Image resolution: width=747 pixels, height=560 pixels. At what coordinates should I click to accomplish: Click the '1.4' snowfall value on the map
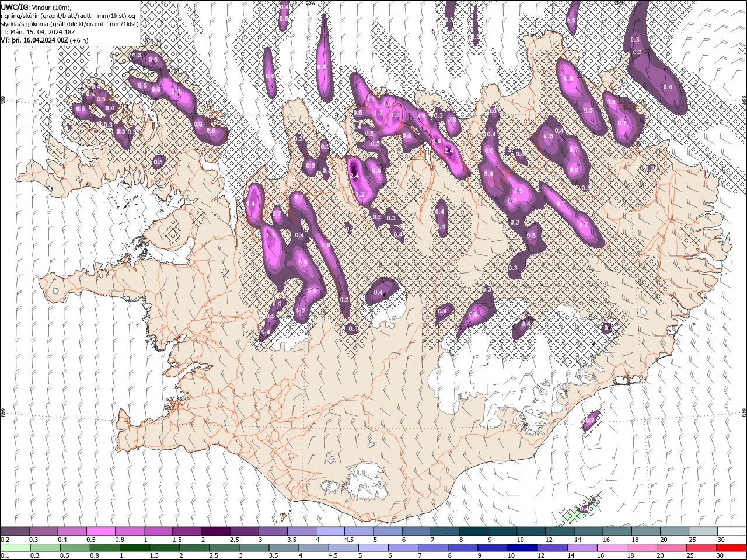pos(252,204)
